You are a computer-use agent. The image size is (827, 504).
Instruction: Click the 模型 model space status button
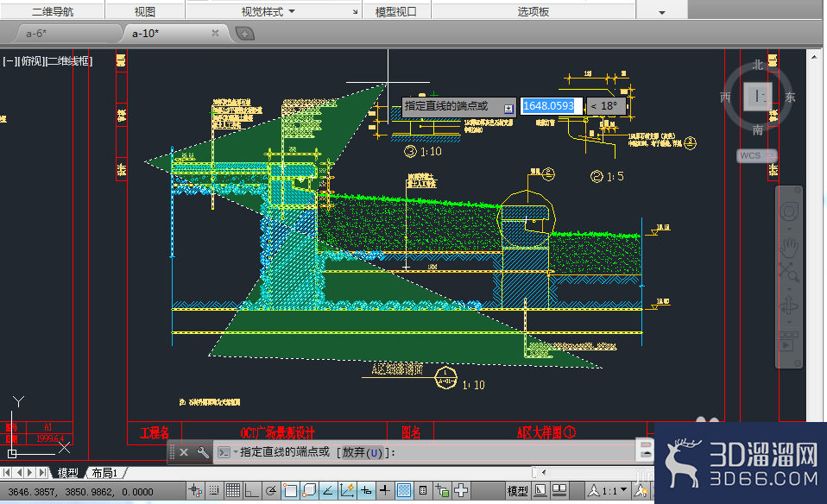coord(517,491)
